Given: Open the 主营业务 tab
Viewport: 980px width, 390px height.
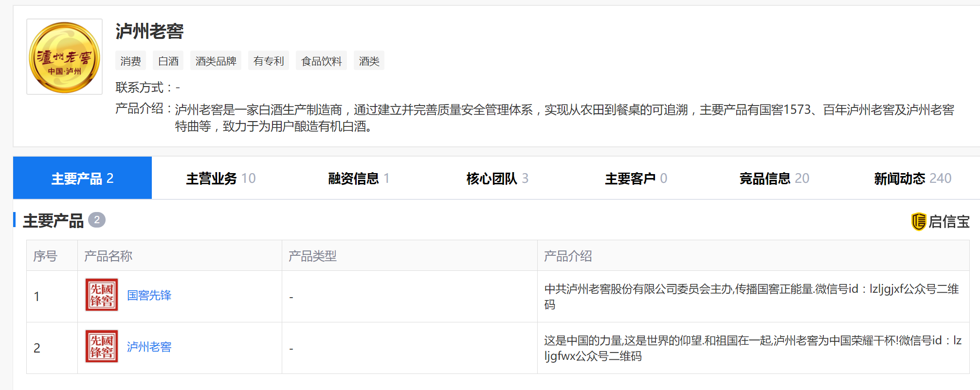Looking at the screenshot, I should [220, 178].
